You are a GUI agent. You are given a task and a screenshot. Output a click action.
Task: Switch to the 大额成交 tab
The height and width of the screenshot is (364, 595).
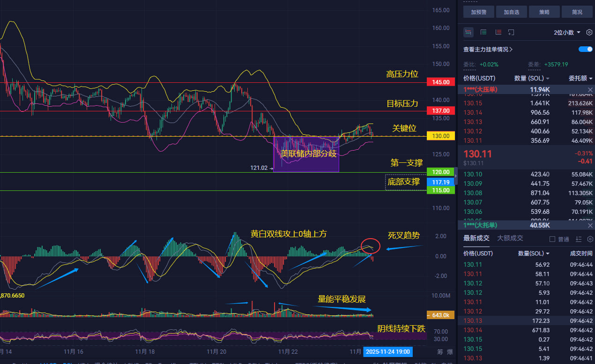point(510,238)
